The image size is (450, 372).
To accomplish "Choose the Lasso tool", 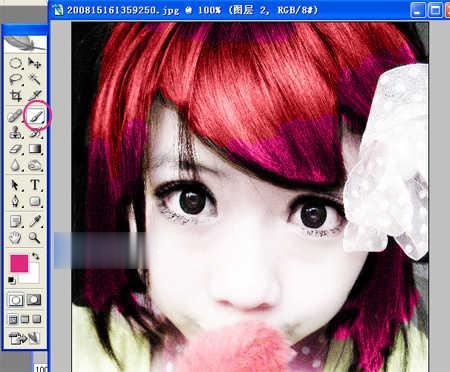I will pos(15,79).
